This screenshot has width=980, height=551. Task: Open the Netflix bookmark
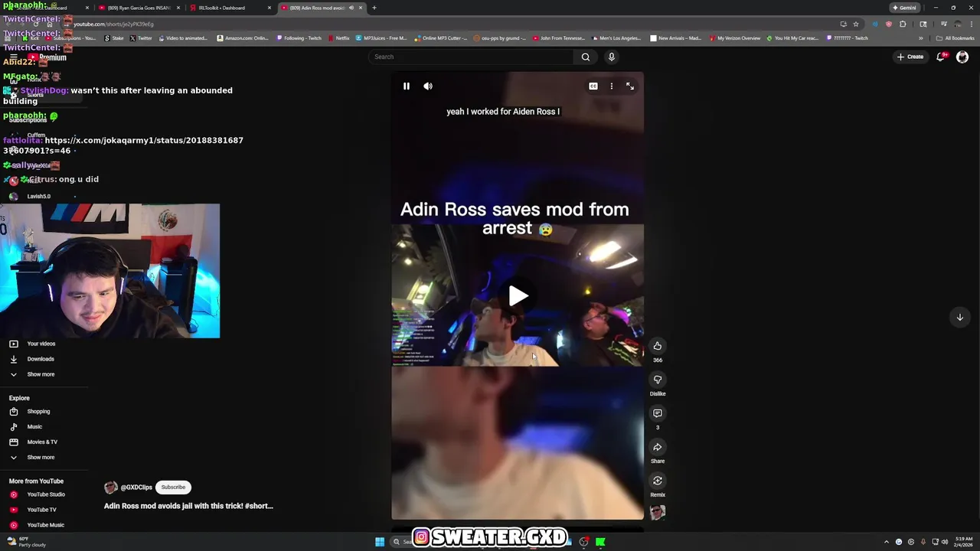click(x=338, y=38)
